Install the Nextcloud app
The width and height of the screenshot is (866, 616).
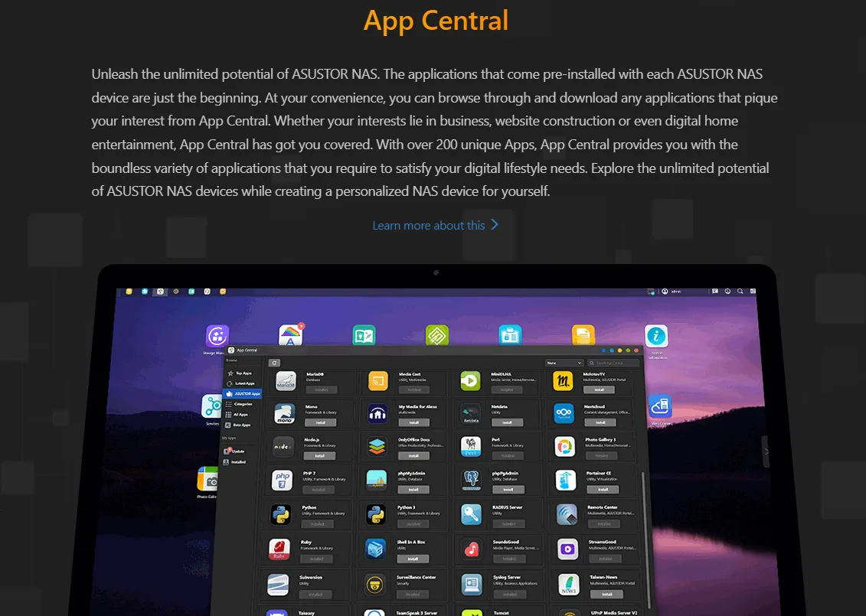(x=601, y=423)
